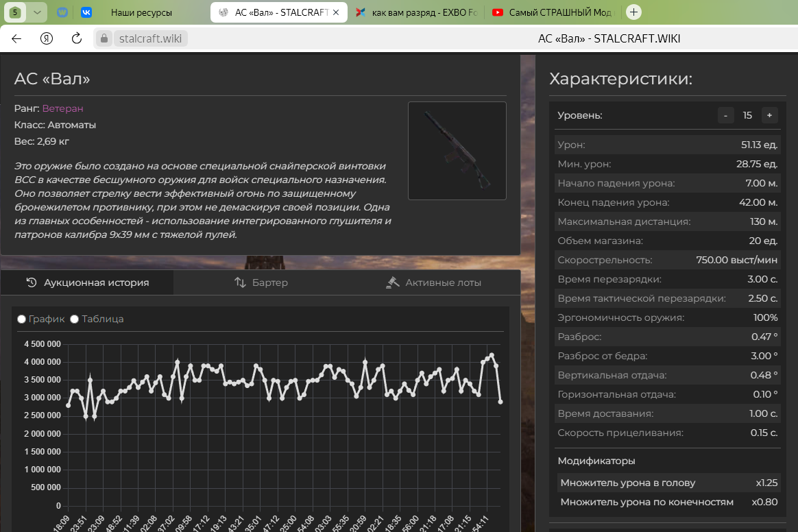Click Множитель урона по конечностям row
This screenshot has height=532, width=798.
click(x=668, y=502)
